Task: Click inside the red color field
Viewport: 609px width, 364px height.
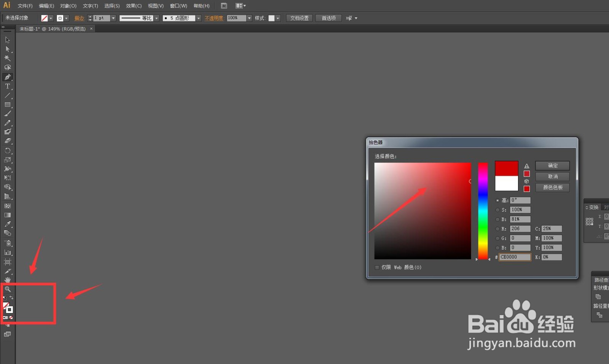Action: (x=422, y=211)
